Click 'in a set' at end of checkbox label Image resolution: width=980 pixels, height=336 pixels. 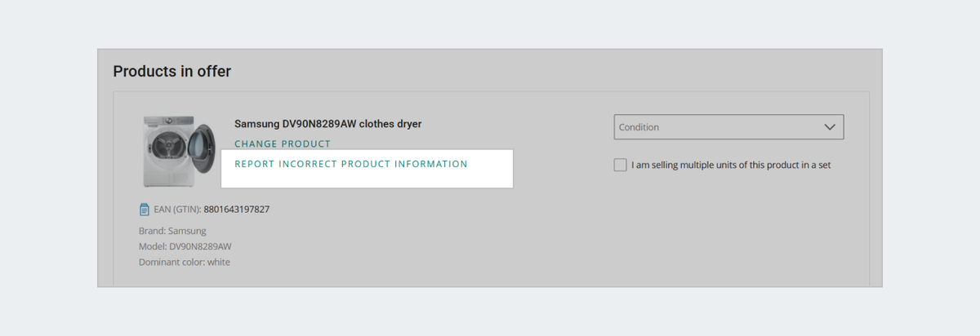[813, 165]
